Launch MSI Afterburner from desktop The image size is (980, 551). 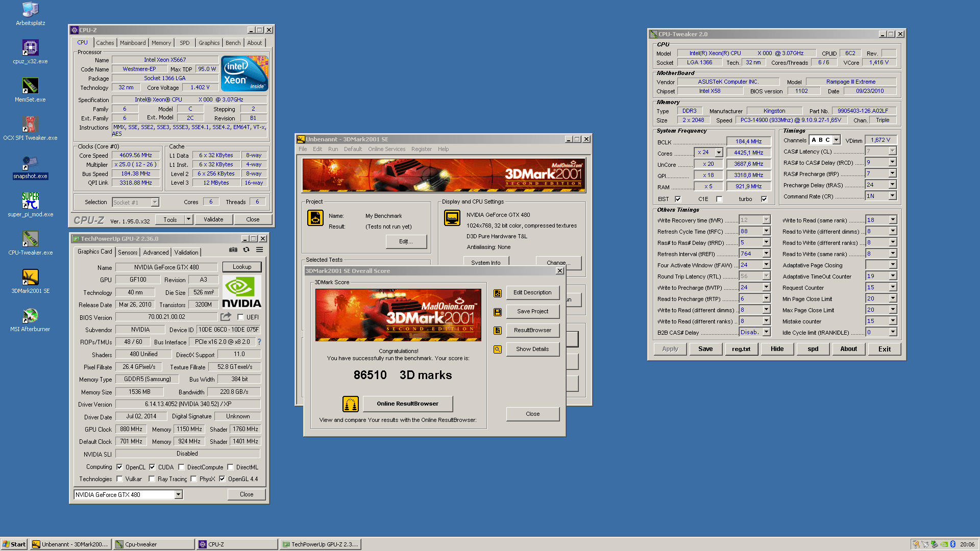point(31,319)
